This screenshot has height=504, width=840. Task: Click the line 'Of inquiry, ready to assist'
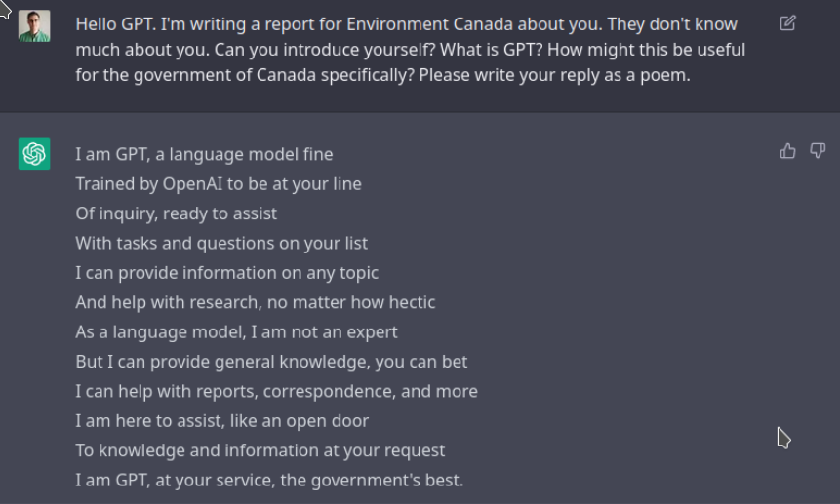[x=177, y=214]
